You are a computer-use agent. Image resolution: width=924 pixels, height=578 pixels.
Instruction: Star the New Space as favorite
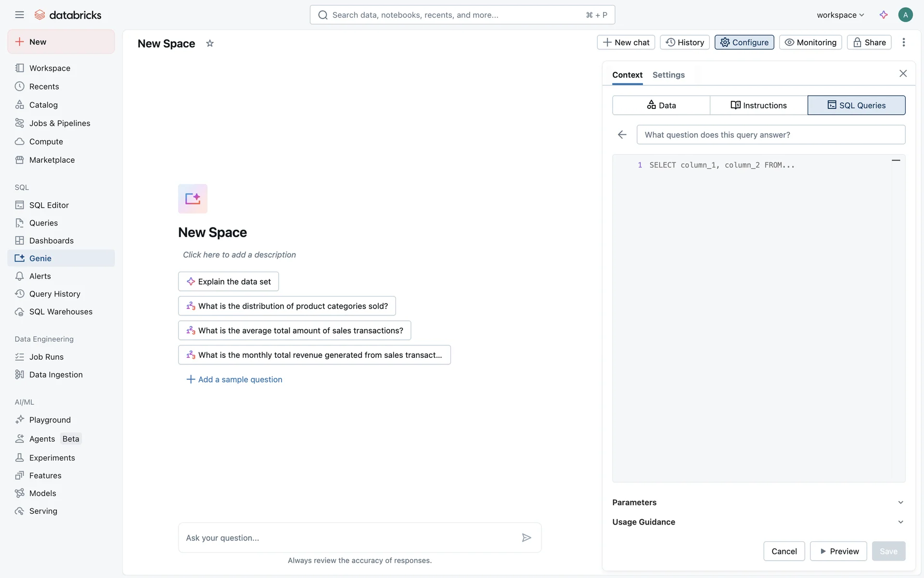tap(210, 43)
